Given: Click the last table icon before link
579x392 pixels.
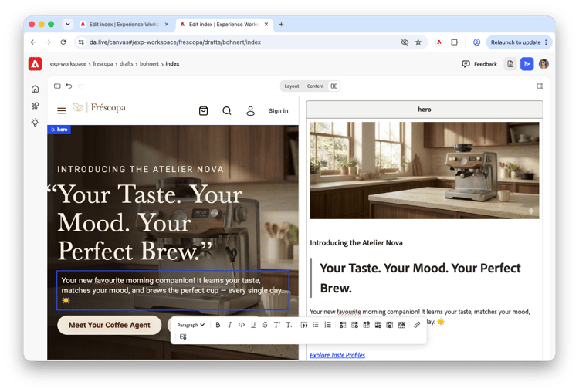Looking at the screenshot, I should tap(401, 325).
